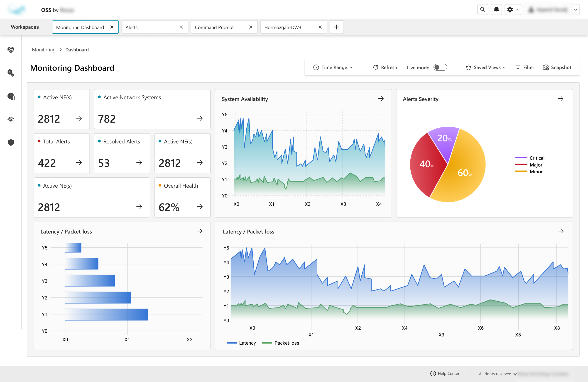Take a dashboard Snapshot

[557, 67]
